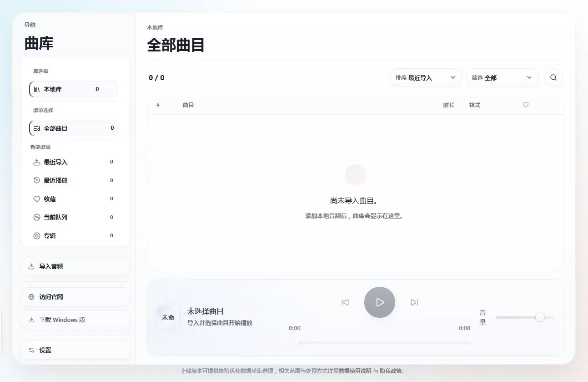Click the history clock icon beside 最近播放
The height and width of the screenshot is (382, 588).
pyautogui.click(x=37, y=180)
